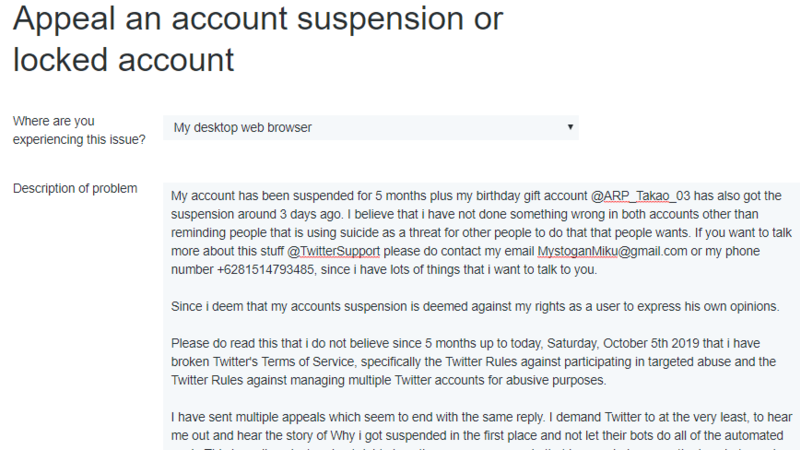Image resolution: width=800 pixels, height=450 pixels.
Task: Click the 'Description of problem' label
Action: pyautogui.click(x=75, y=188)
